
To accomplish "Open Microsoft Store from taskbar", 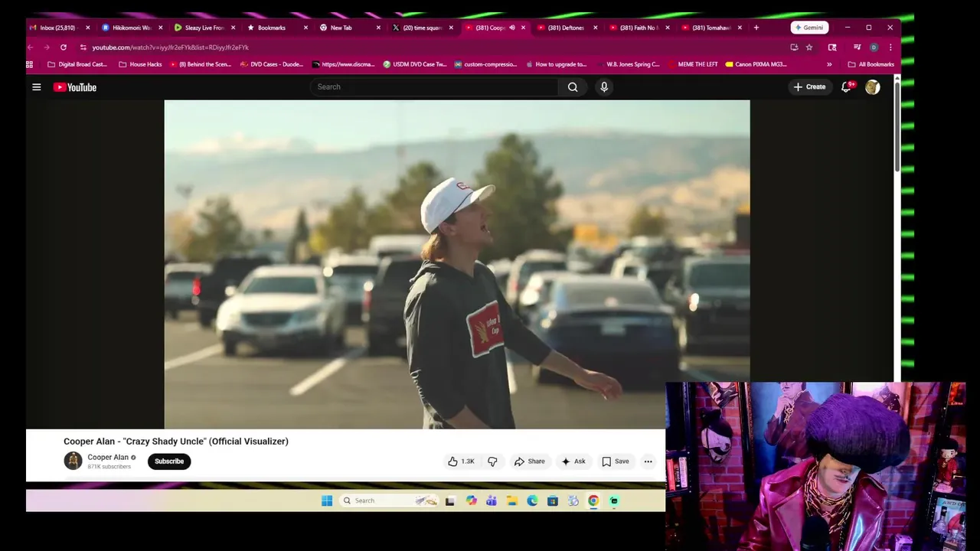I will (x=552, y=500).
